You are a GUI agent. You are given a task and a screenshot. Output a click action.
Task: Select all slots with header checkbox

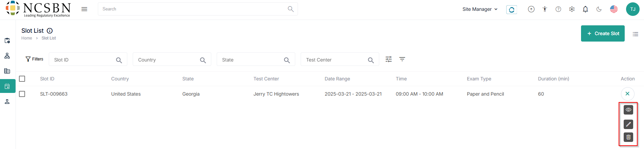(22, 79)
